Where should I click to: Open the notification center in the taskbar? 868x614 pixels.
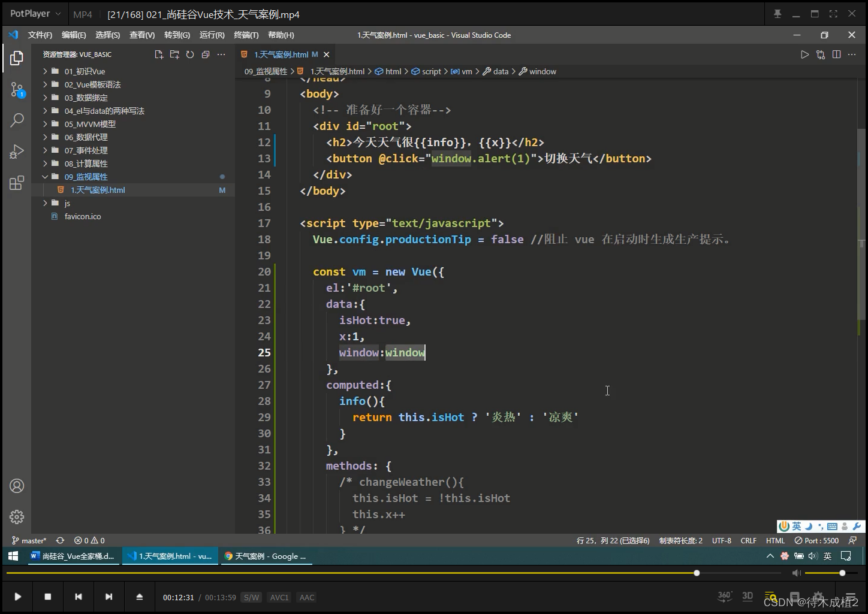point(846,556)
